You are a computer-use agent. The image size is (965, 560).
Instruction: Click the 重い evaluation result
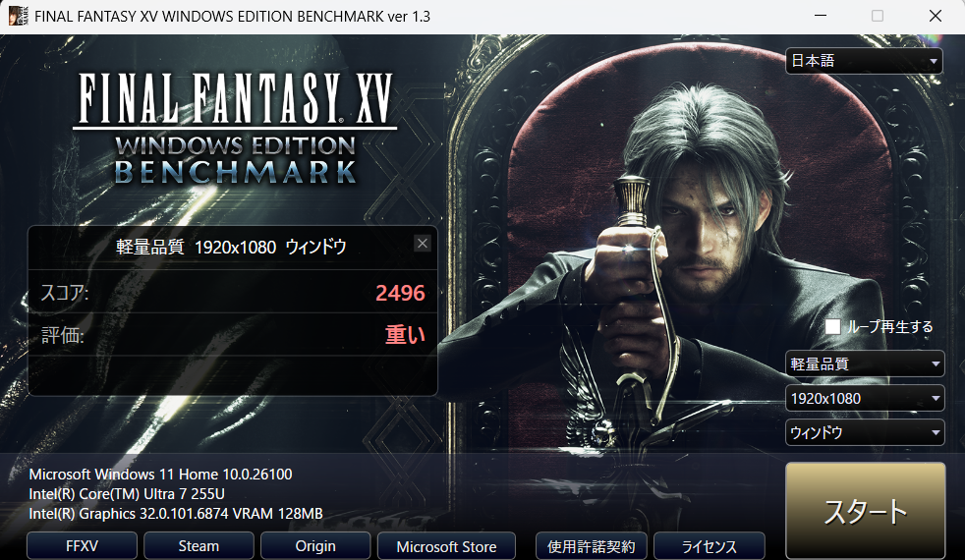pyautogui.click(x=405, y=335)
